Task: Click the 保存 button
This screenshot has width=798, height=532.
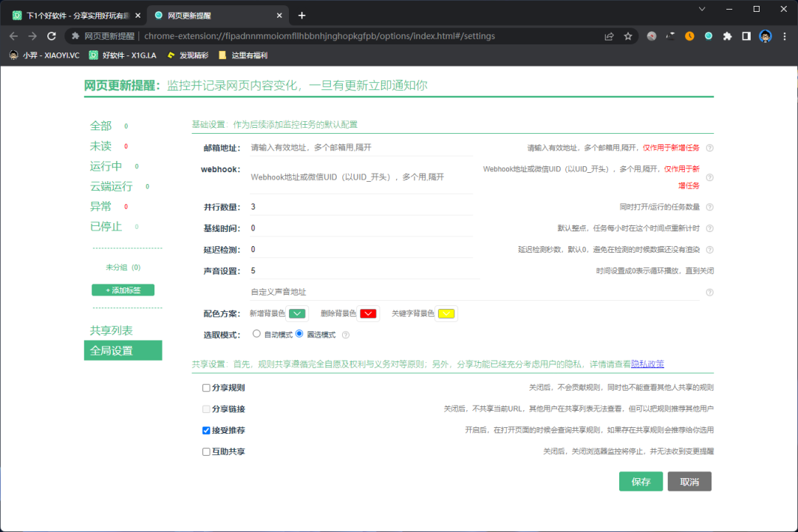Action: coord(640,481)
